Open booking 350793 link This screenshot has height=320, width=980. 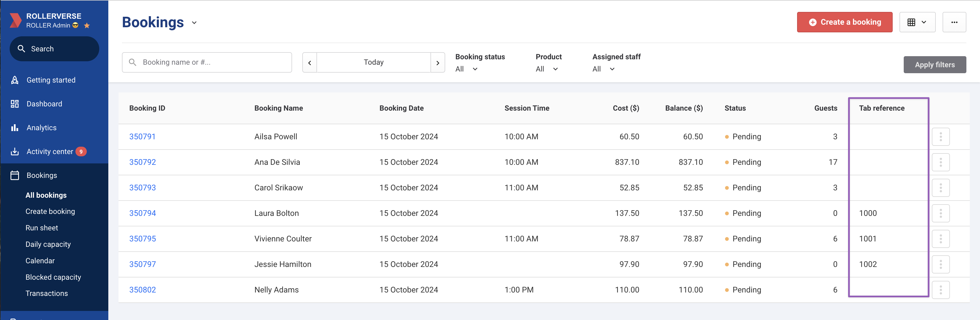[143, 188]
